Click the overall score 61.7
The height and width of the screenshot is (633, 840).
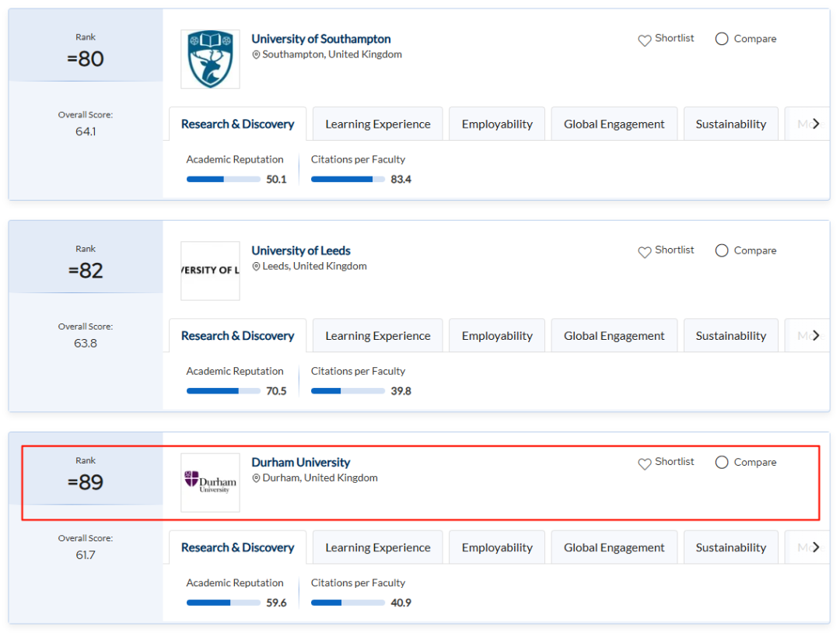click(x=86, y=554)
